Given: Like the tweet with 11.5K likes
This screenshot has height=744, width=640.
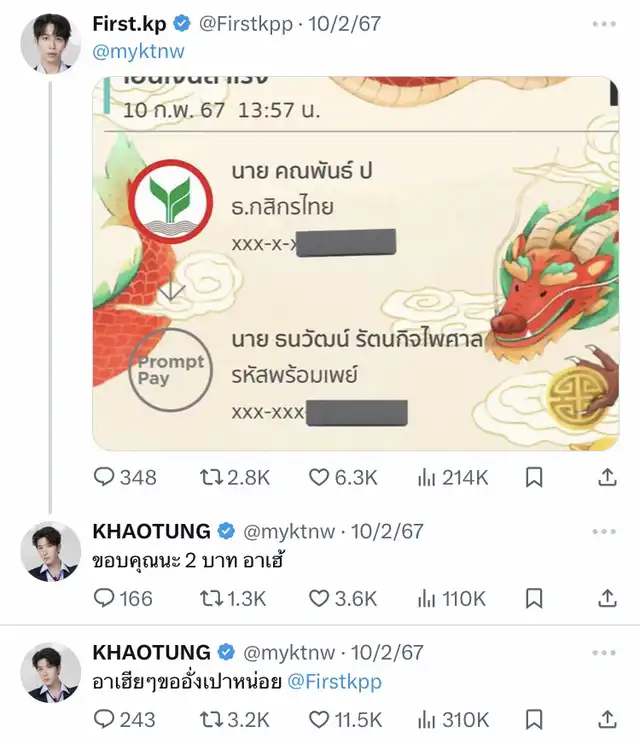Looking at the screenshot, I should point(319,719).
